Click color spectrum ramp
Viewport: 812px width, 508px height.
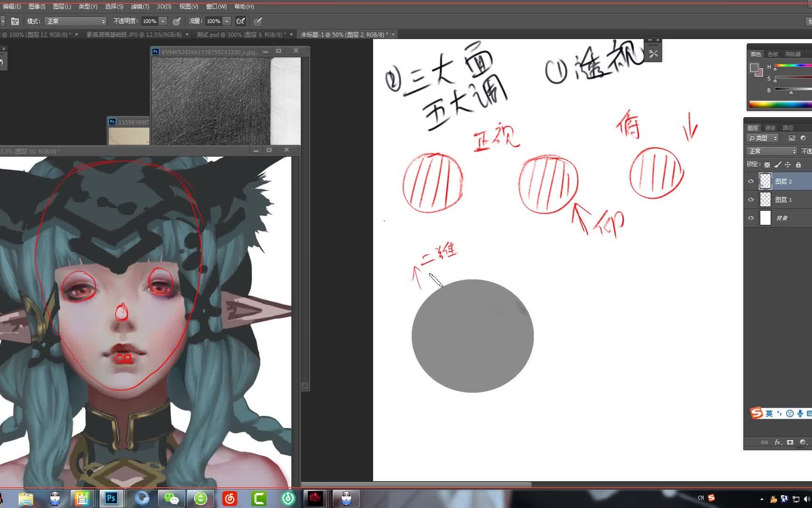click(781, 104)
